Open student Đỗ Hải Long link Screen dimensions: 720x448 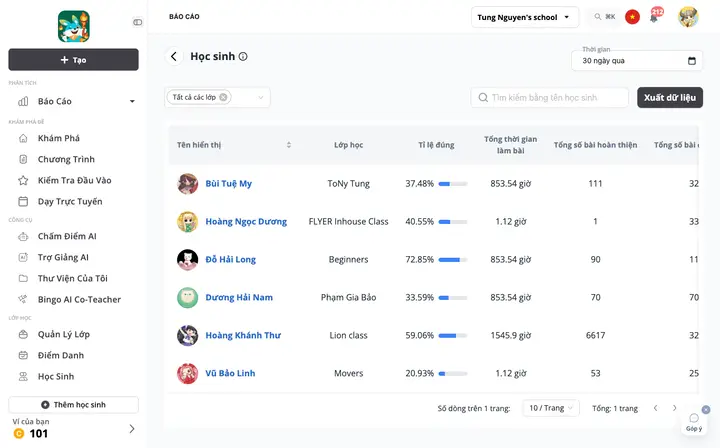pyautogui.click(x=231, y=260)
